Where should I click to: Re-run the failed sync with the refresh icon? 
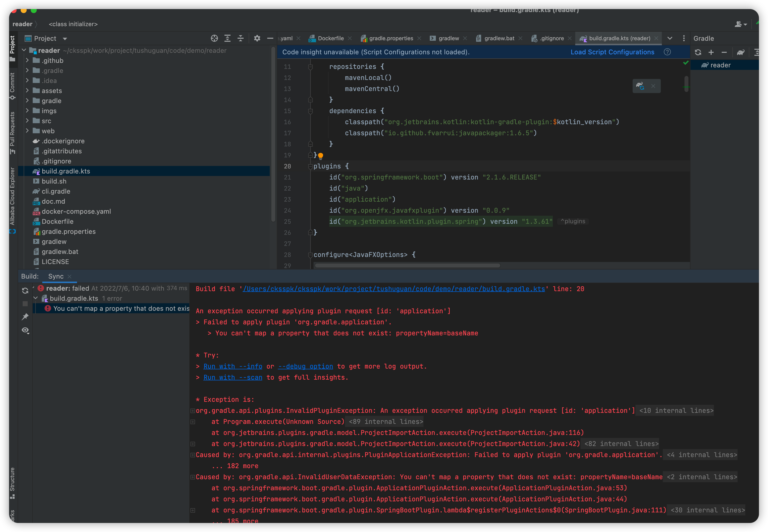pos(25,290)
